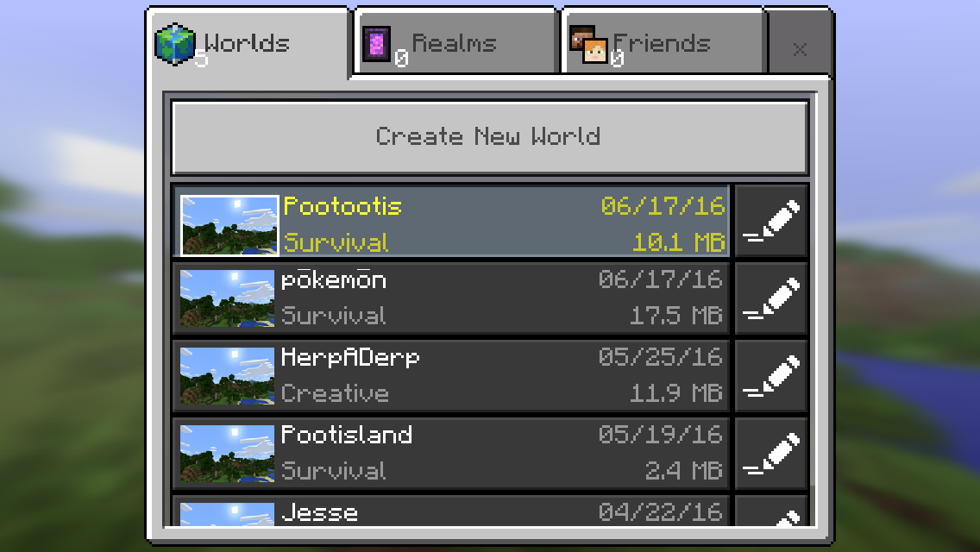Screen dimensions: 980x552
Task: Select the pokemon world entry
Action: pyautogui.click(x=451, y=298)
